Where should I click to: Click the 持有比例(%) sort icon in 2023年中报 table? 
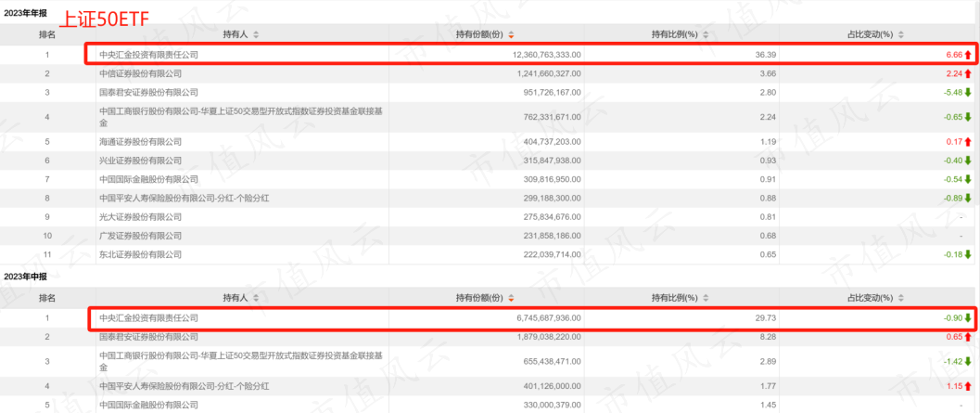click(706, 298)
